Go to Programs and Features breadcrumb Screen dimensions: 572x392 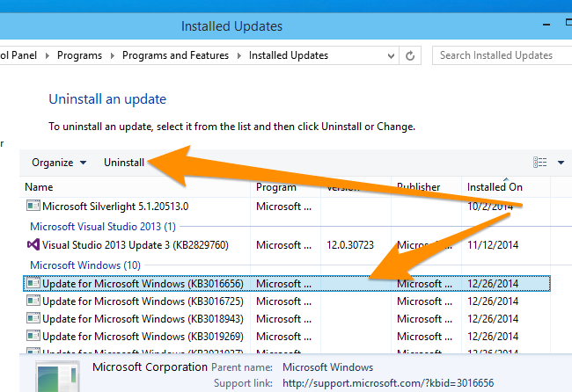coord(175,54)
